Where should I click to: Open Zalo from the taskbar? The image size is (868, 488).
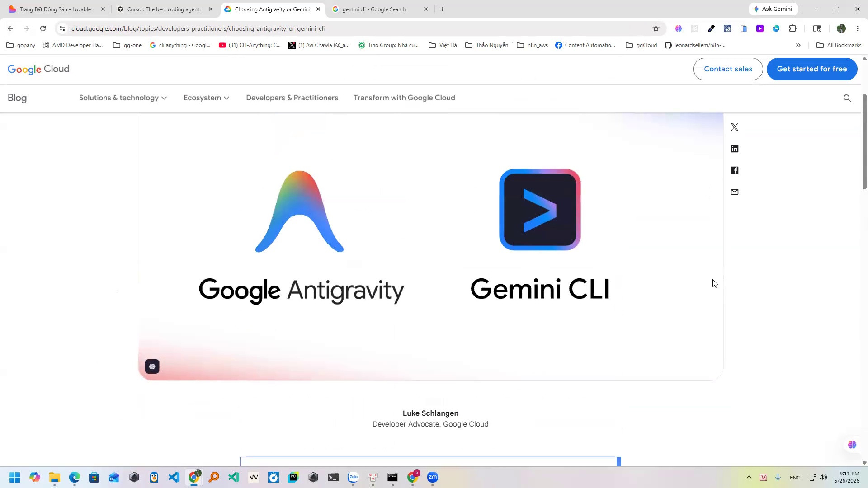point(353,478)
